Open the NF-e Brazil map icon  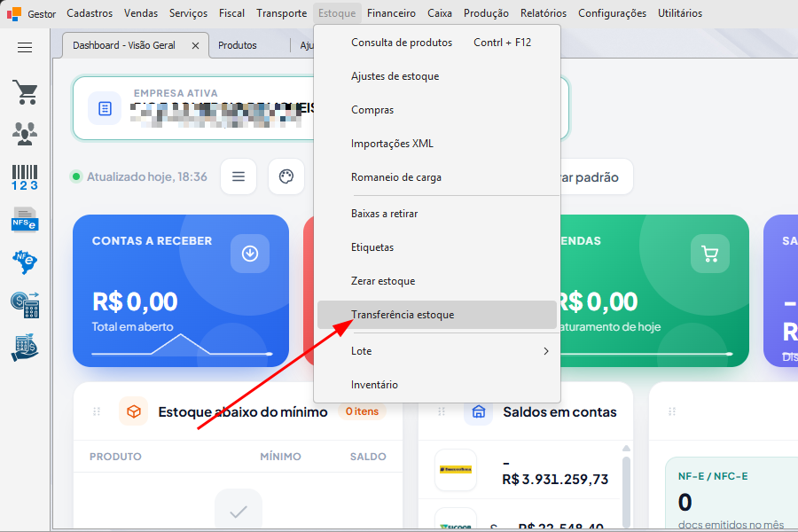(x=25, y=262)
